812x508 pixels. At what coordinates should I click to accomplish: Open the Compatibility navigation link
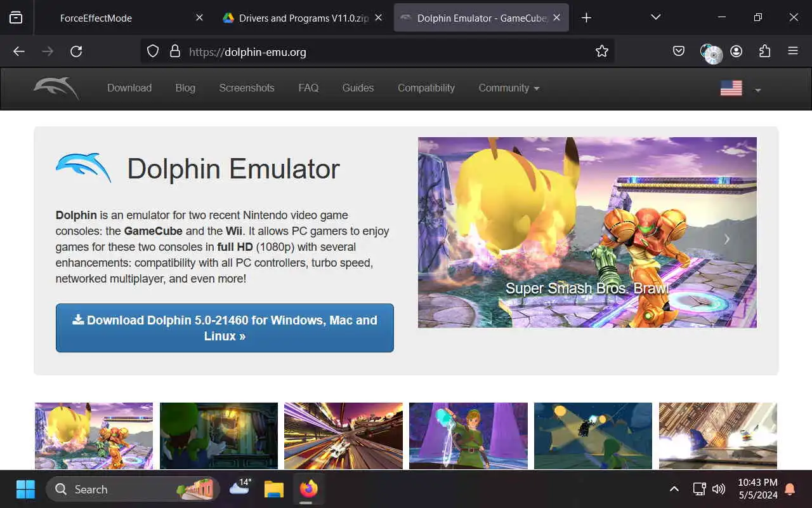[x=426, y=88]
